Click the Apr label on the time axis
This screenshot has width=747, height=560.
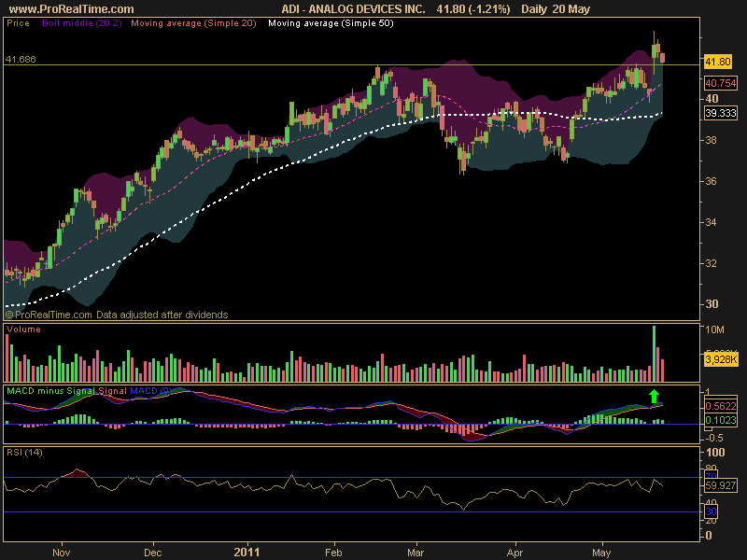coord(514,553)
